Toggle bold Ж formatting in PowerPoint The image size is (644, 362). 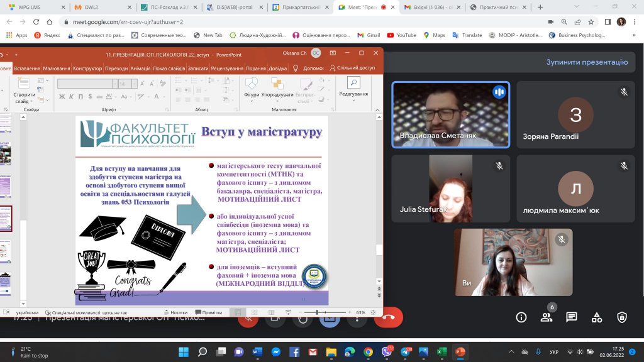(62, 96)
